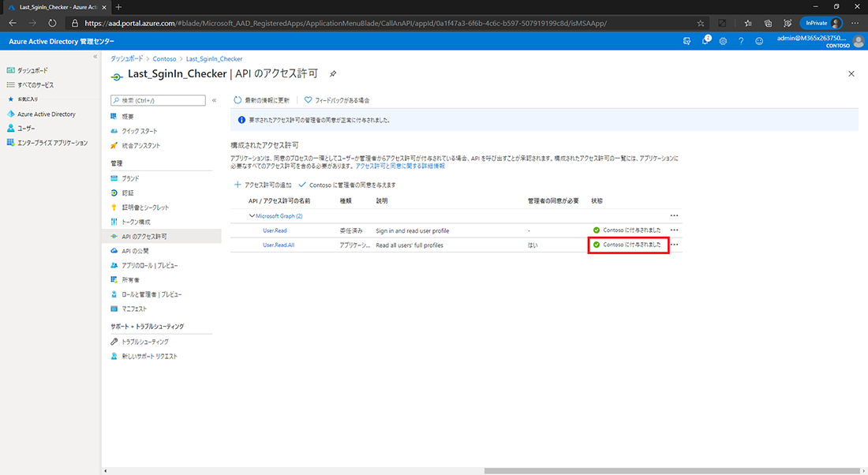Open the InPrivate profile button
The image size is (868, 475).
821,23
